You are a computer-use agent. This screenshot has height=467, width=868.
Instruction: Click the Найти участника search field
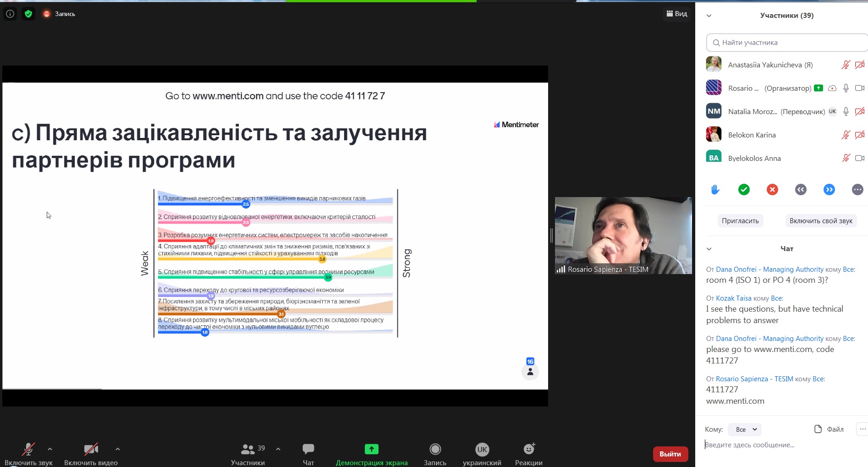(x=786, y=43)
